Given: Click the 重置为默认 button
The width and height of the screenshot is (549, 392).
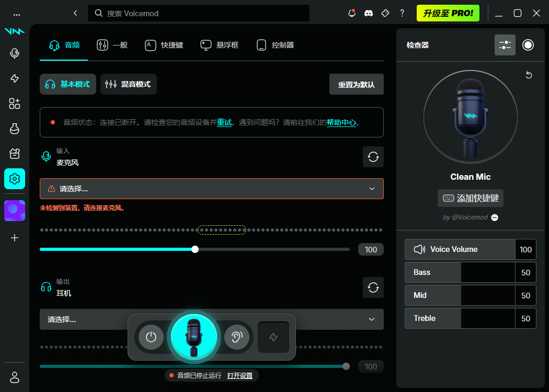Looking at the screenshot, I should tap(357, 84).
